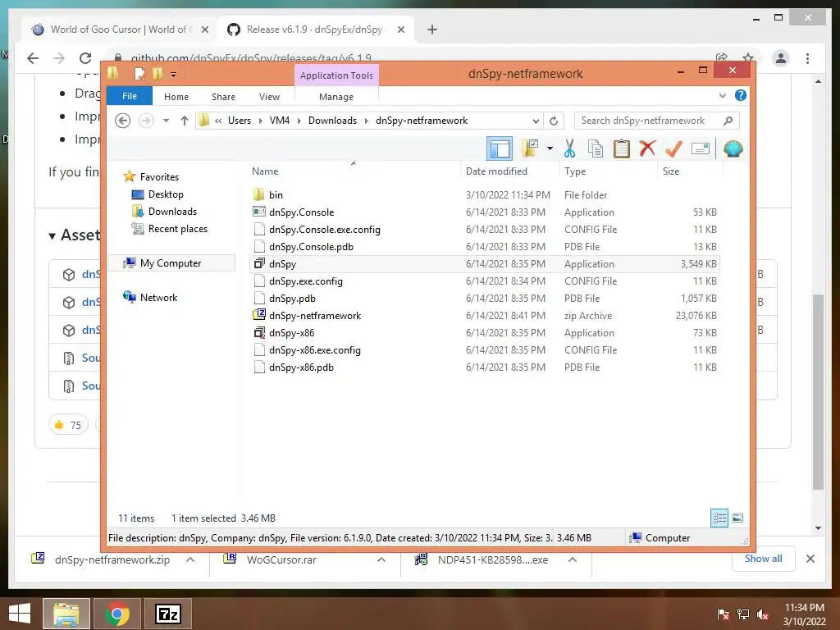This screenshot has width=840, height=630.
Task: Expand the ribbon with the chevron
Action: pos(722,95)
